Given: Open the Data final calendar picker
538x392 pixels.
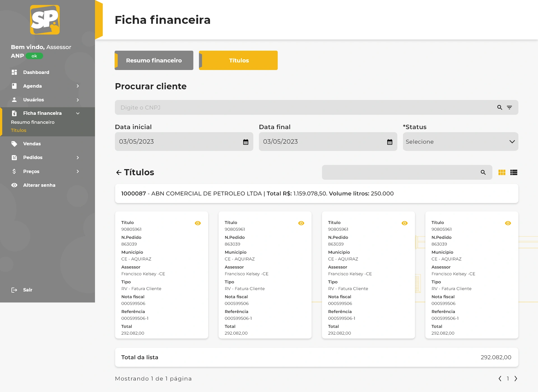Looking at the screenshot, I should point(390,142).
